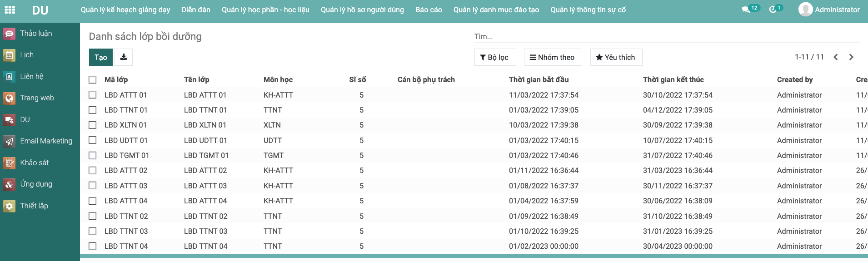868x261 pixels.
Task: Open the apps grid menu icon
Action: pos(10,10)
